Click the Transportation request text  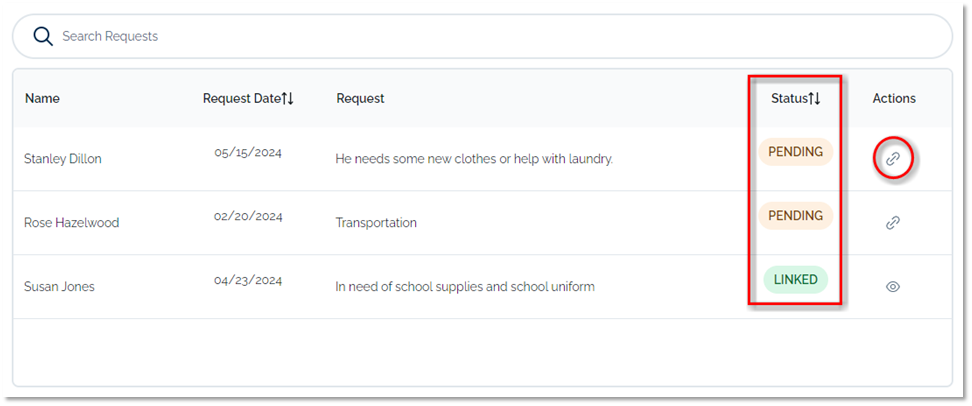click(x=376, y=223)
